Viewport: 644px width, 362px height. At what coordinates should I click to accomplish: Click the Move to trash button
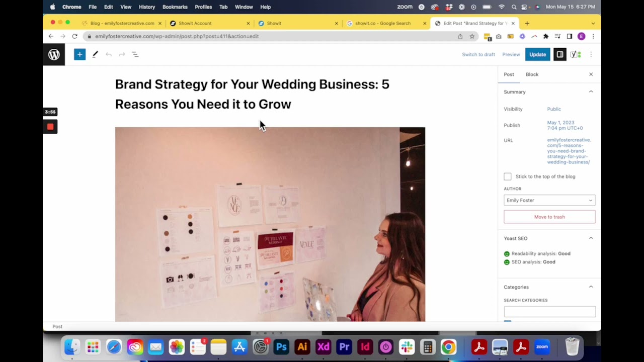coord(549,217)
